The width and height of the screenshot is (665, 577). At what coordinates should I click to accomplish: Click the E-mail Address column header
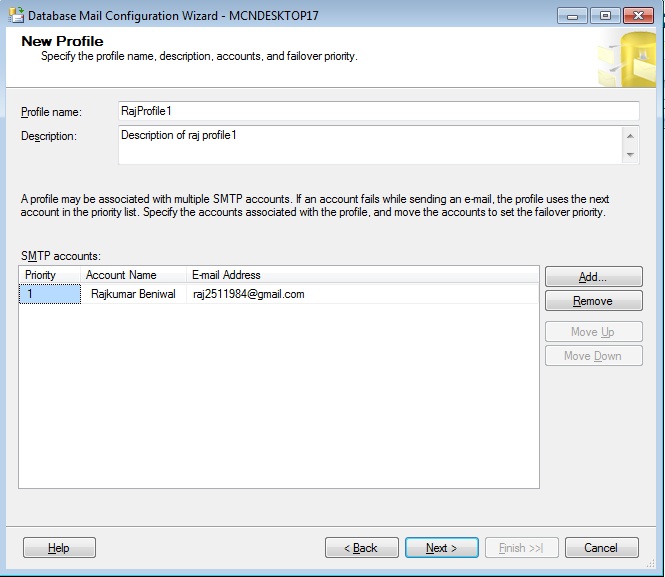coord(363,275)
